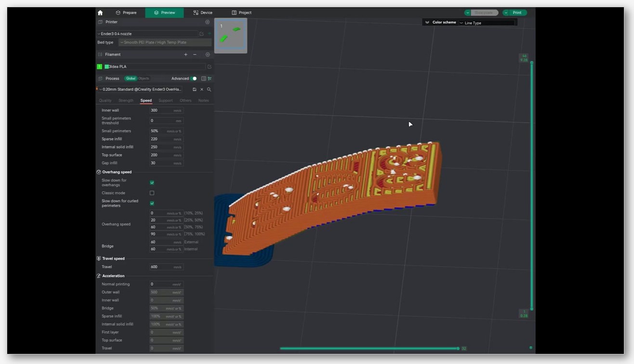The width and height of the screenshot is (634, 364).
Task: Switch to the Quality settings tab
Action: pyautogui.click(x=105, y=101)
